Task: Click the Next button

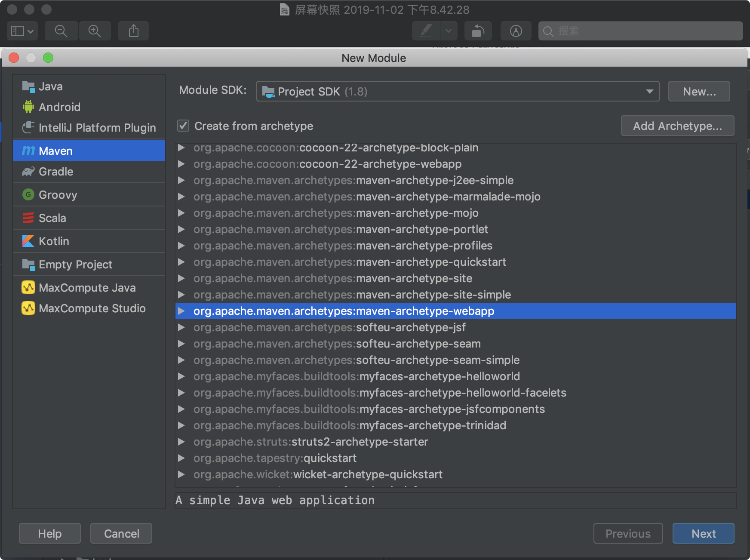Action: [704, 533]
